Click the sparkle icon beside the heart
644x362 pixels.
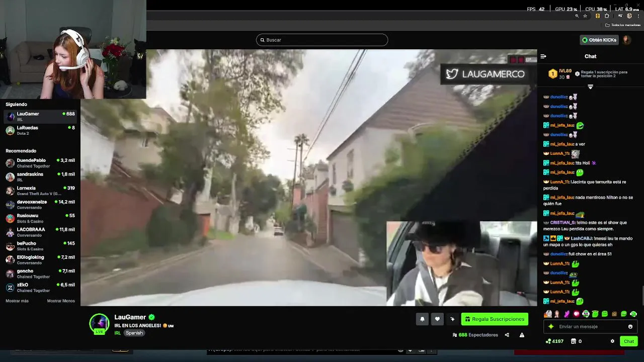pyautogui.click(x=452, y=319)
